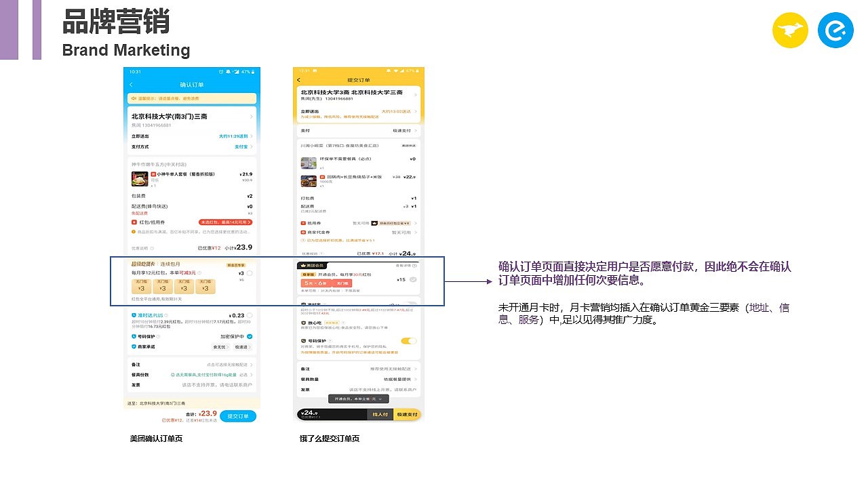This screenshot has height=488, width=868.
Task: Click the red envelope icon on 红包/抵用券 row
Action: click(134, 222)
